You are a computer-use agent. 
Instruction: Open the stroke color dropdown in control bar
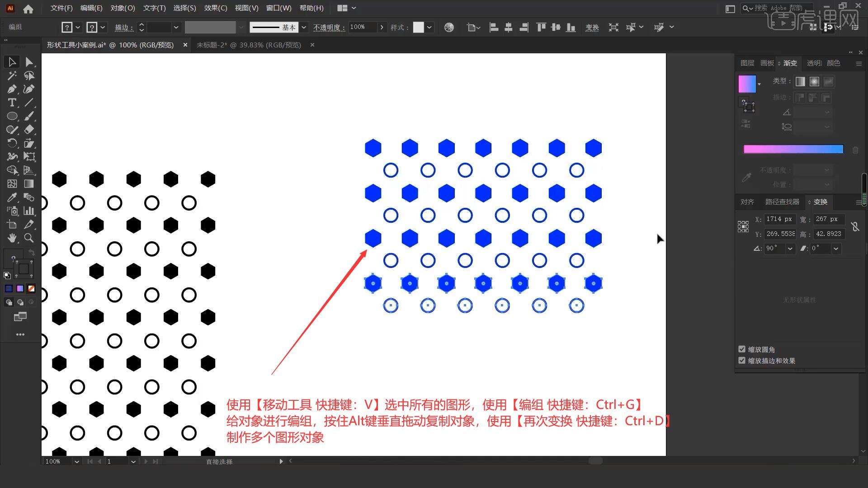(103, 28)
